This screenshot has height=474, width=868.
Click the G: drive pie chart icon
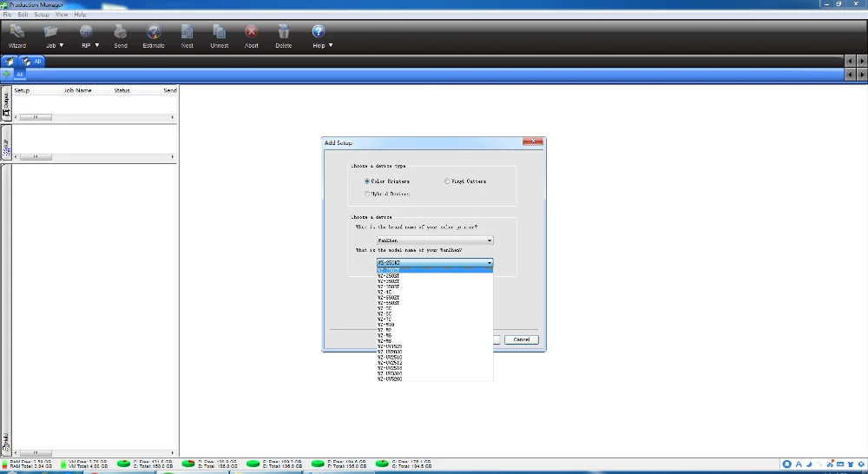(382, 464)
